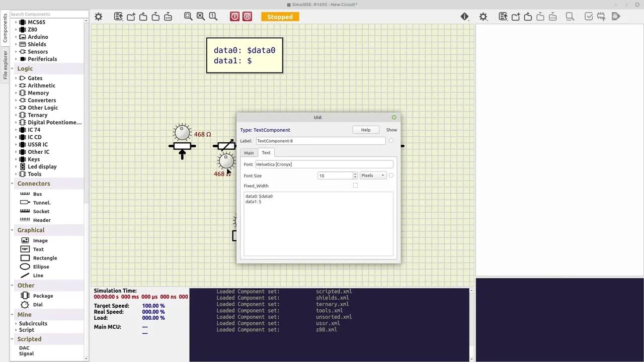
Task: Open File explorer vertical side tab
Action: (x=5, y=65)
